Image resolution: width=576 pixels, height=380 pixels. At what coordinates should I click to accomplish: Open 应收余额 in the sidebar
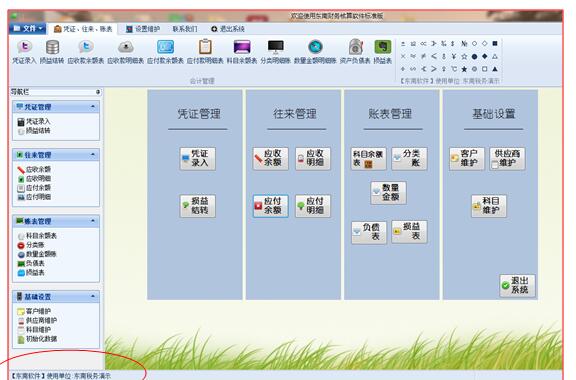tap(34, 169)
